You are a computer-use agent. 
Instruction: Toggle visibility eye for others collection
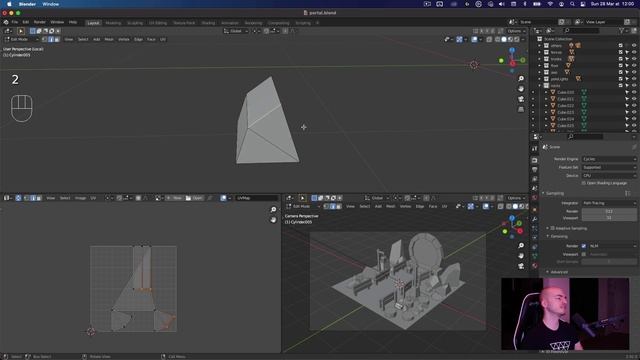(x=634, y=46)
